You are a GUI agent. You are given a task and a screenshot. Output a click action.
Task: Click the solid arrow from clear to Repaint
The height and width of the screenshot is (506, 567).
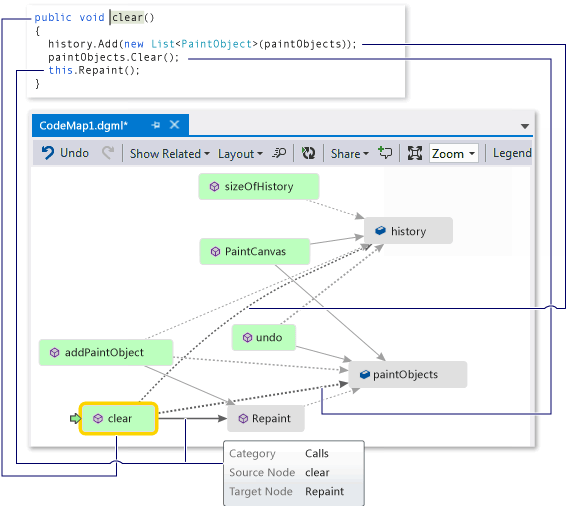[x=193, y=418]
